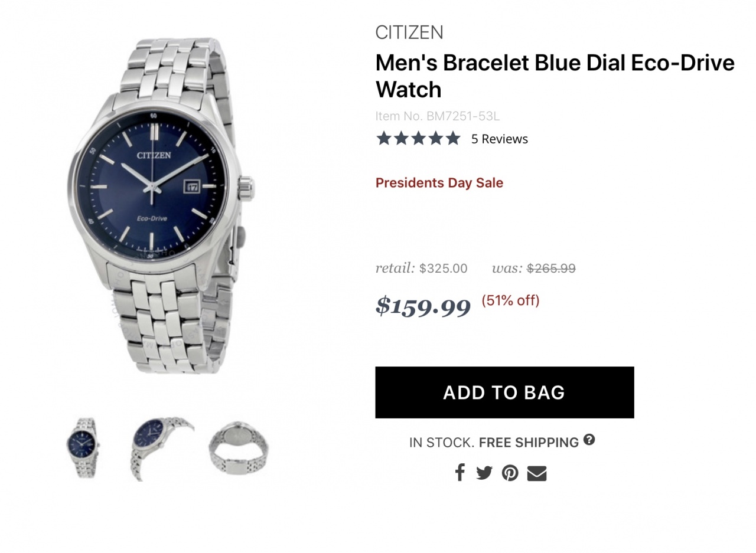Add the Citizen watch to bag
The height and width of the screenshot is (553, 756).
tap(504, 392)
